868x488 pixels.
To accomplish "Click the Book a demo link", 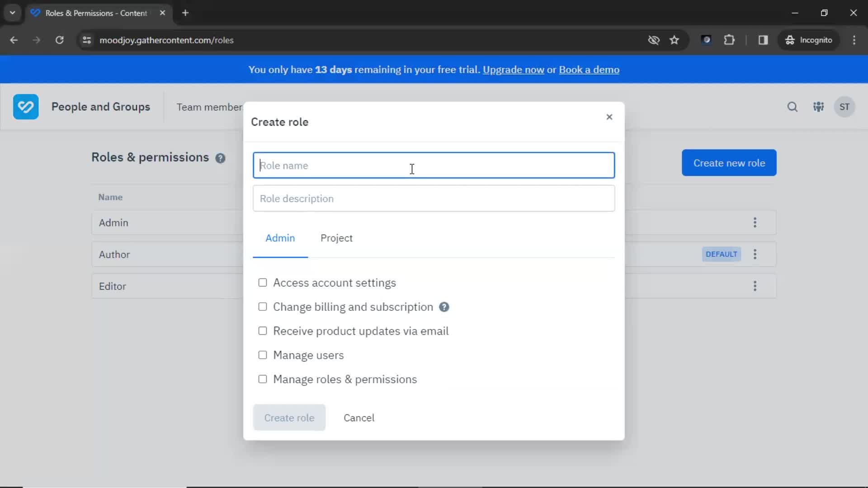I will pyautogui.click(x=589, y=70).
